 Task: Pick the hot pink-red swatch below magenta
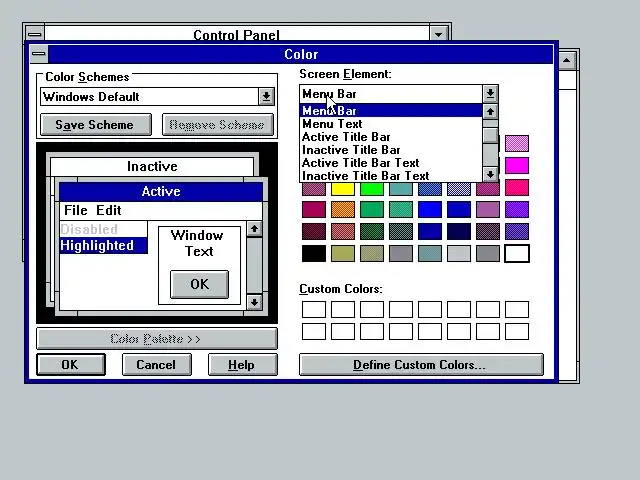(x=517, y=187)
